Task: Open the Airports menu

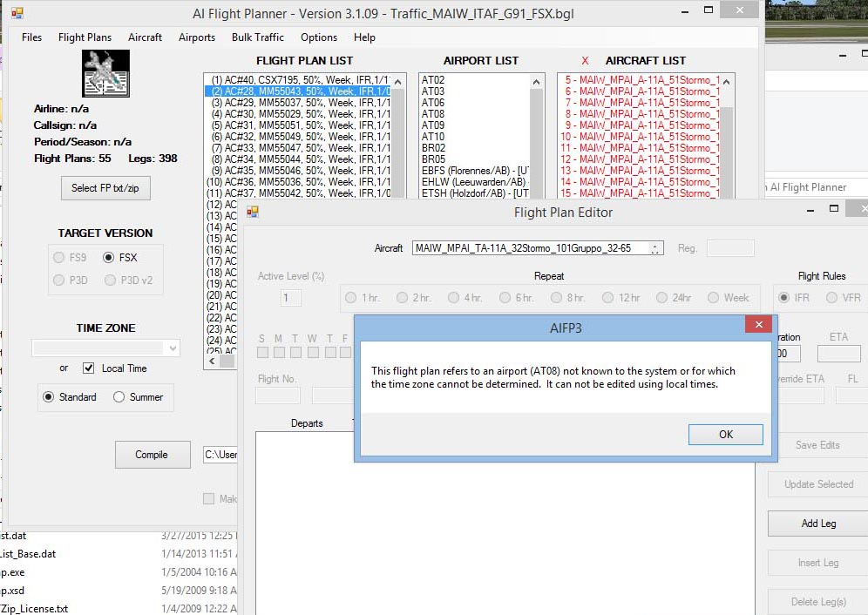Action: point(196,37)
